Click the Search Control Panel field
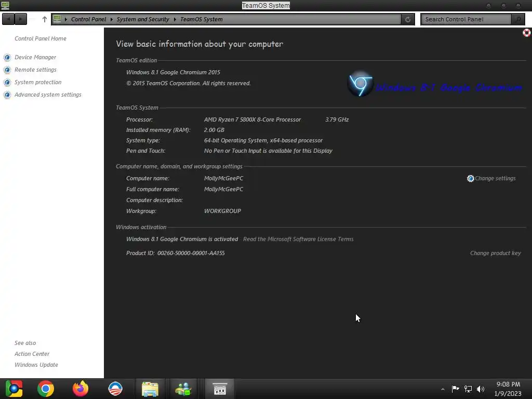 (x=466, y=19)
